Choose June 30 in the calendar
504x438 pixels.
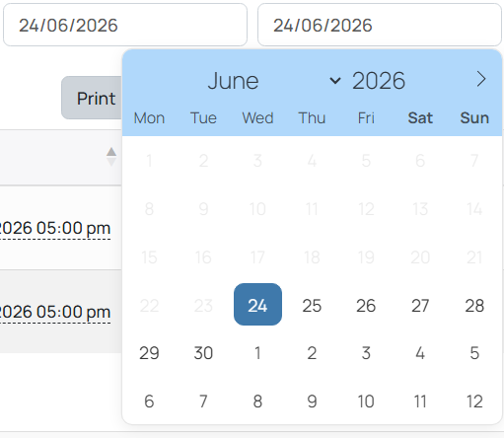pyautogui.click(x=203, y=353)
